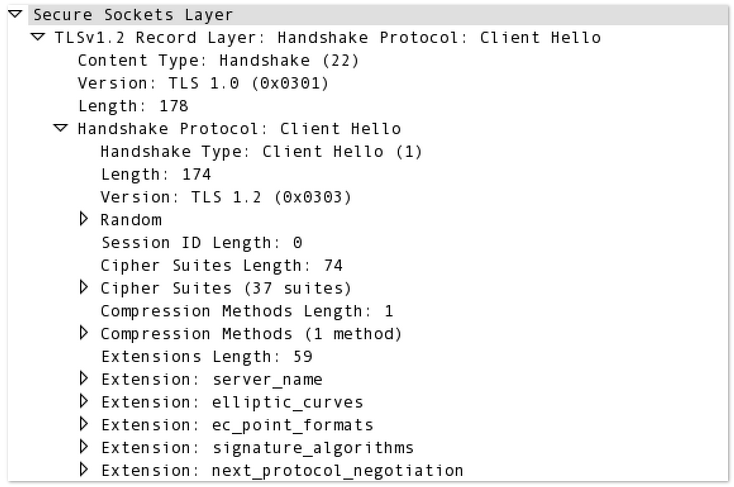Select the Session ID Length: 0 row
This screenshot has height=487, width=734.
[x=201, y=243]
